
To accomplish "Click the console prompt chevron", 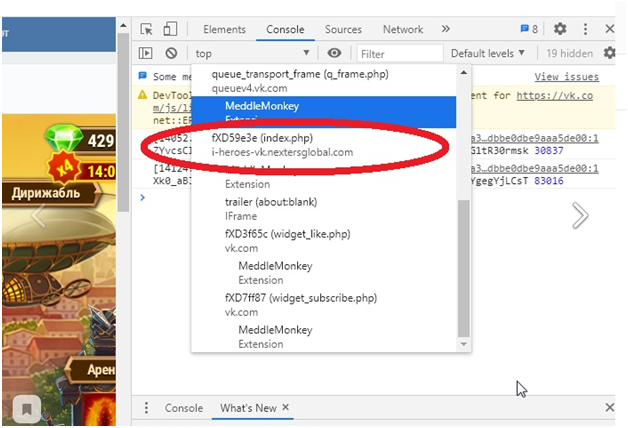I will pyautogui.click(x=142, y=197).
